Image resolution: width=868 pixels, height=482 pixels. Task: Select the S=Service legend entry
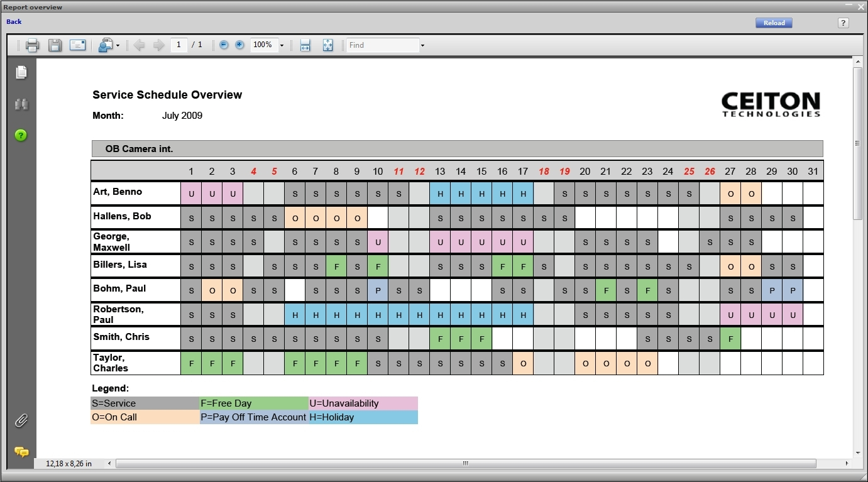pyautogui.click(x=145, y=403)
